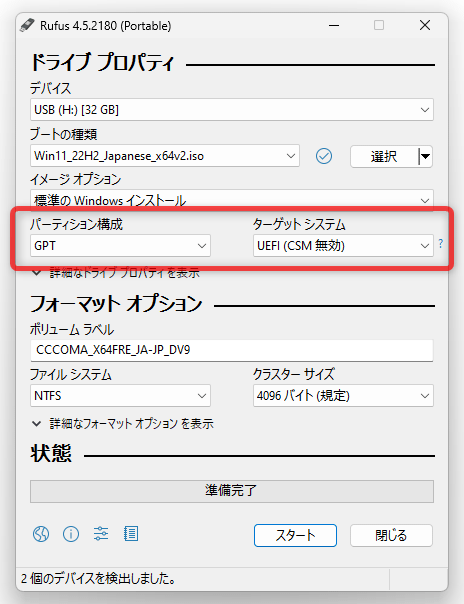Click the 選択 button
The image size is (464, 604).
click(x=384, y=156)
